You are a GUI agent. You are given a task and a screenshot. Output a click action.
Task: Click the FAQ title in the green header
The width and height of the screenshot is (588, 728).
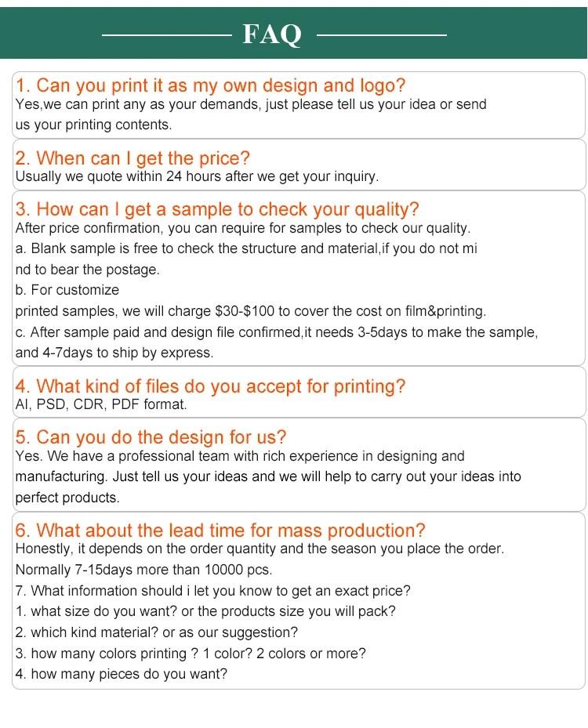click(272, 34)
